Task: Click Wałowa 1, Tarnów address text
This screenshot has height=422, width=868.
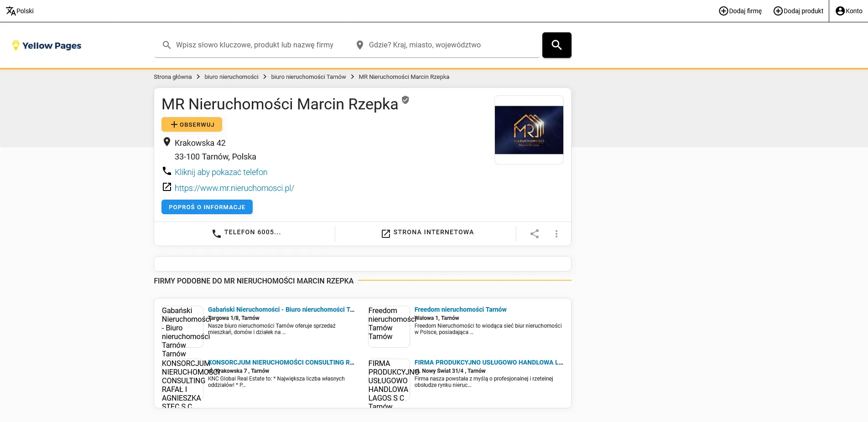Action: 437,318
